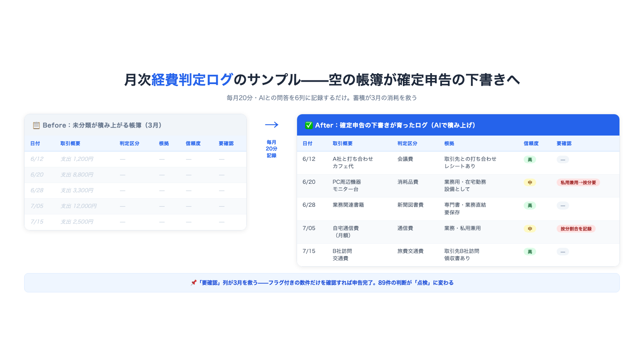The image size is (644, 362).
Task: Click the gray dash badge in the After 6/12 row
Action: pos(563,160)
